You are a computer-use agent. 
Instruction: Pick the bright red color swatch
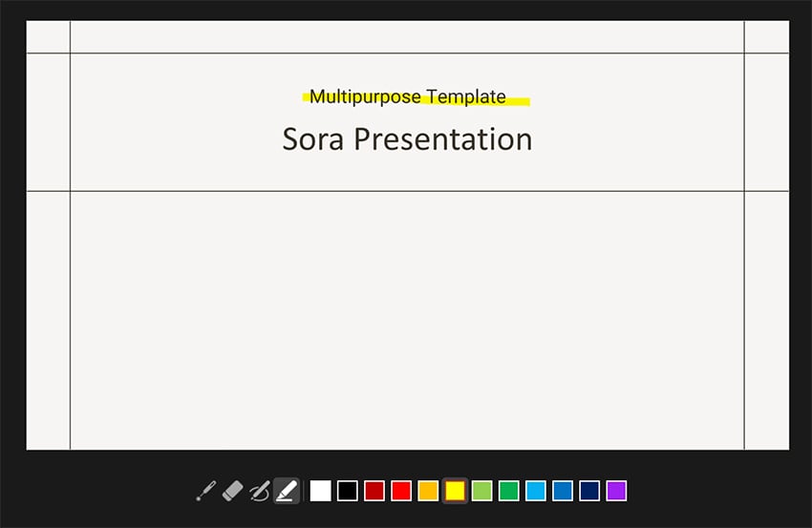click(x=401, y=491)
